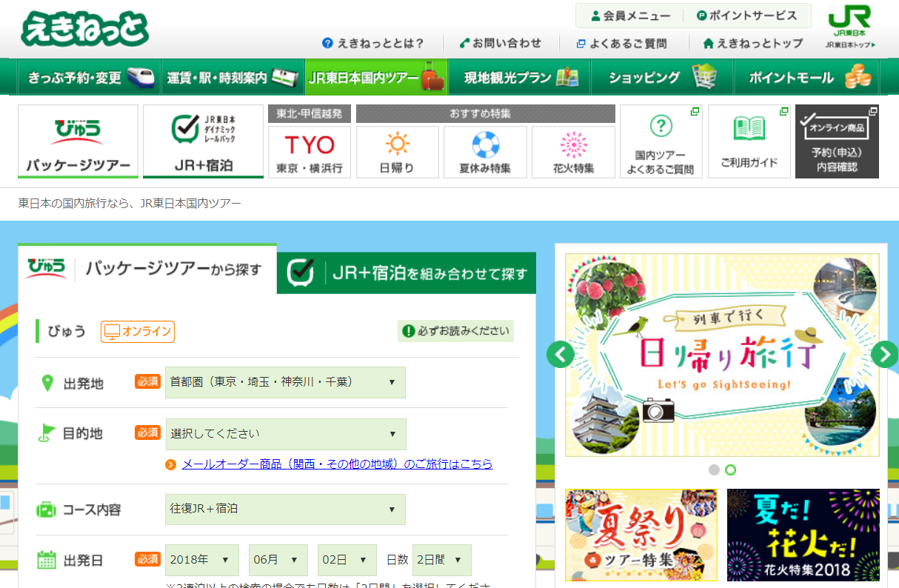
Task: Open 会員メニュー
Action: tap(631, 16)
